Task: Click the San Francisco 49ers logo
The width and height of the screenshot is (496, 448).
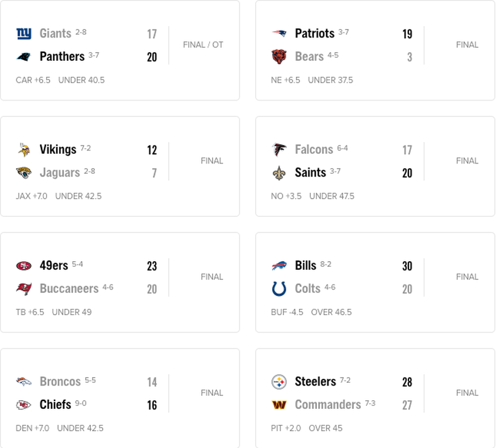Action: point(24,266)
